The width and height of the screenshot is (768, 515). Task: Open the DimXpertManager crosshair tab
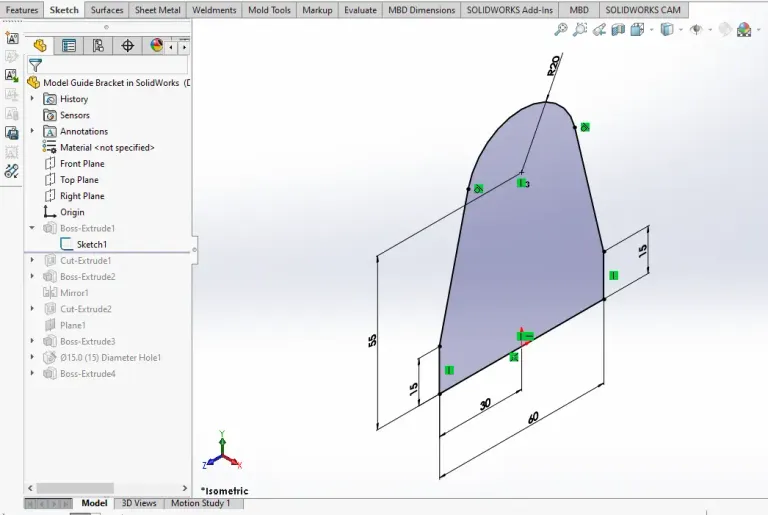(128, 46)
